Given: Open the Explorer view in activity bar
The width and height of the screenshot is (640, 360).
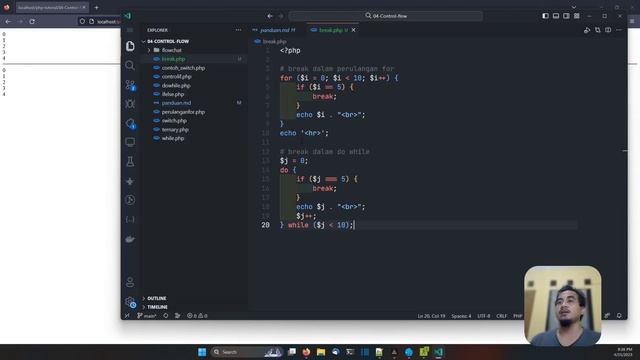Looking at the screenshot, I should pos(130,46).
